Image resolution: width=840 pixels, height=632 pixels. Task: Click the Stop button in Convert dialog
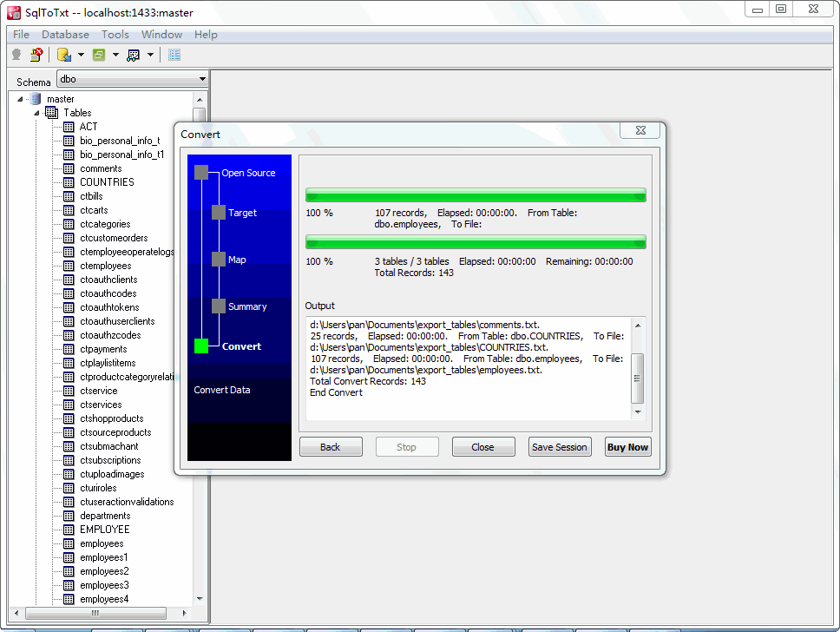pyautogui.click(x=407, y=447)
